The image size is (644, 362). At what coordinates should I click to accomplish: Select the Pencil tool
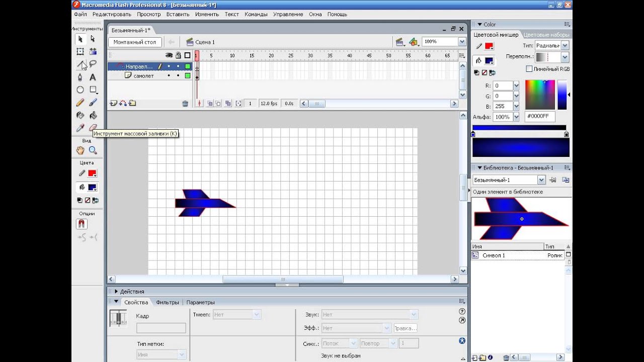pos(80,103)
